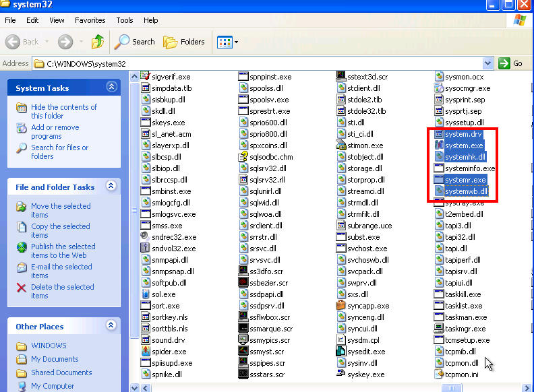Select the spider.exe icon
The height and width of the screenshot is (392, 534).
(146, 351)
